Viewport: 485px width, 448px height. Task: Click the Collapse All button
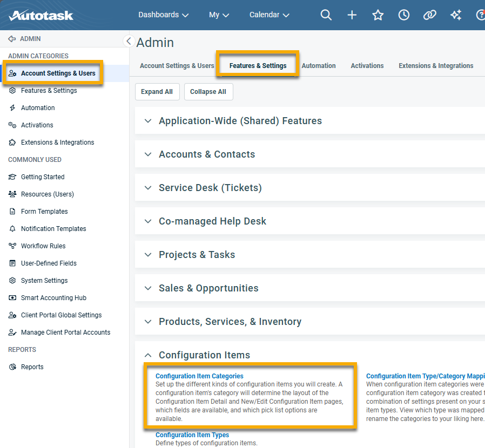[x=208, y=92]
